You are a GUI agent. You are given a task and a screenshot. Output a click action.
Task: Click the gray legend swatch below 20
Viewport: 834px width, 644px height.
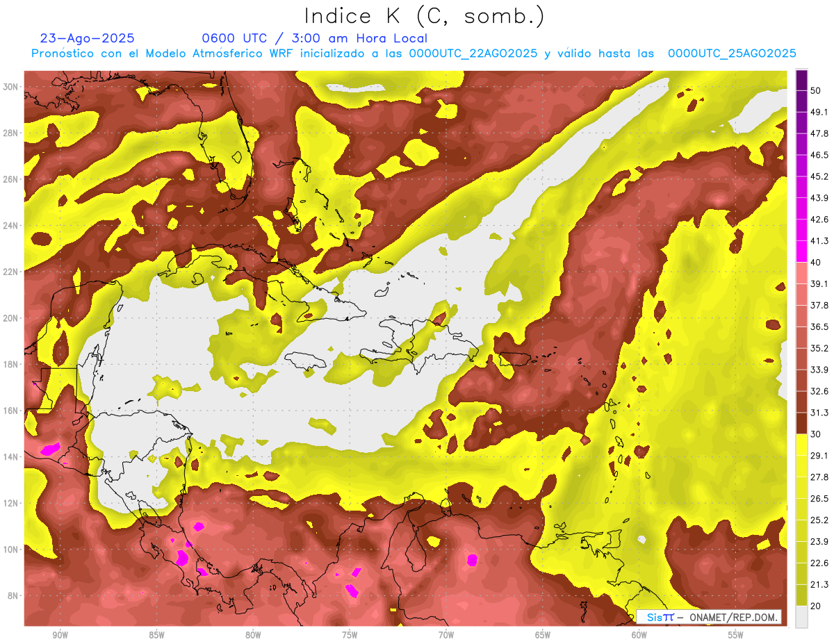[801, 617]
